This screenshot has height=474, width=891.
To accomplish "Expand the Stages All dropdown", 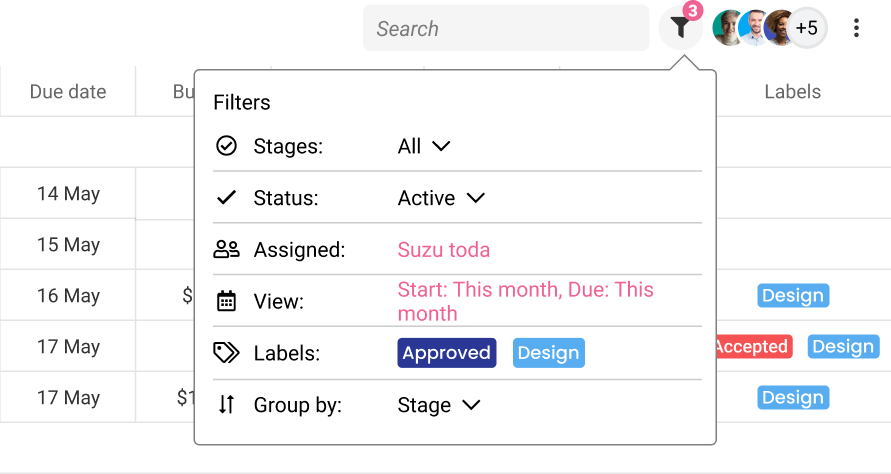I will (424, 146).
